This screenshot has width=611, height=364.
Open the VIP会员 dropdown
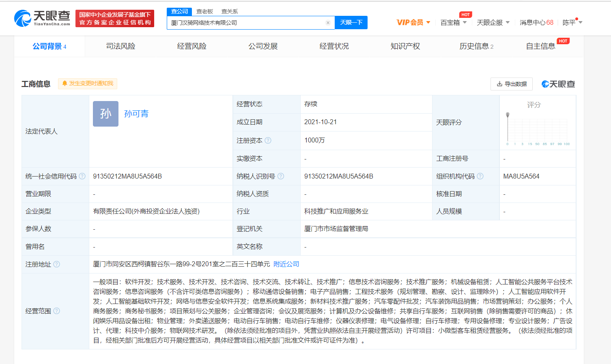pos(413,22)
